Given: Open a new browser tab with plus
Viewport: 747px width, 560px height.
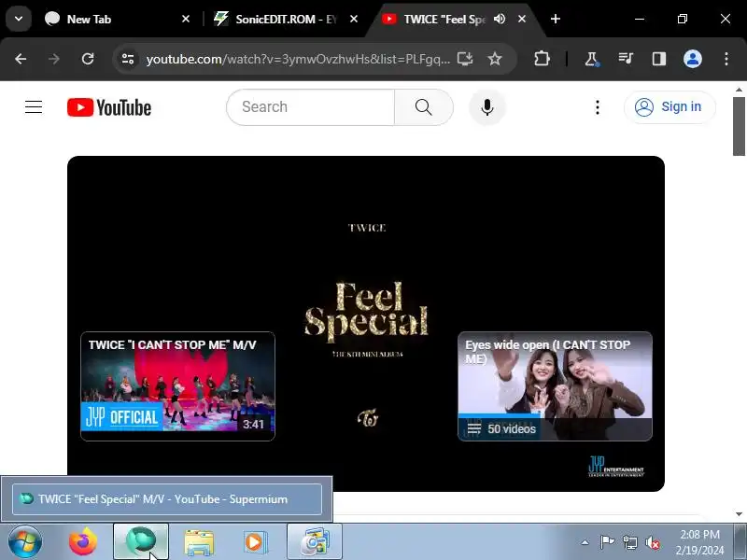Looking at the screenshot, I should pyautogui.click(x=555, y=19).
